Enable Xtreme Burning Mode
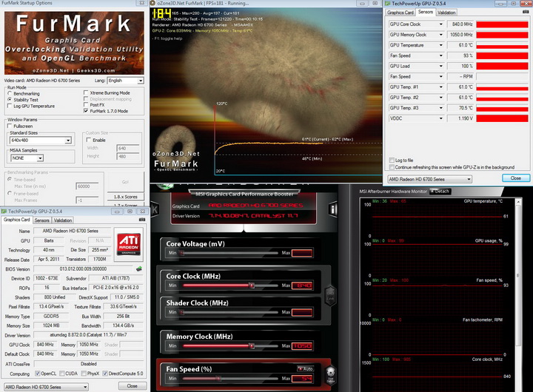This screenshot has width=533, height=392. pos(86,92)
